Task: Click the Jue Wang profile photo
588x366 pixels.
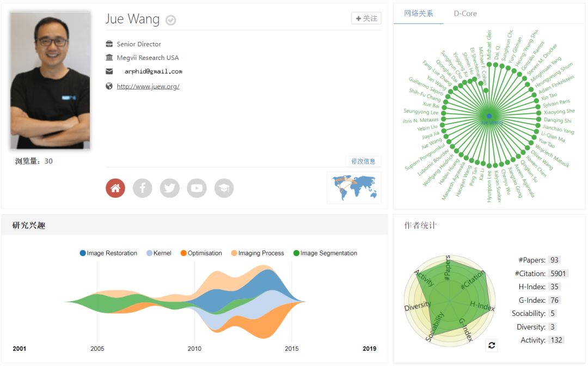Action: (x=51, y=81)
